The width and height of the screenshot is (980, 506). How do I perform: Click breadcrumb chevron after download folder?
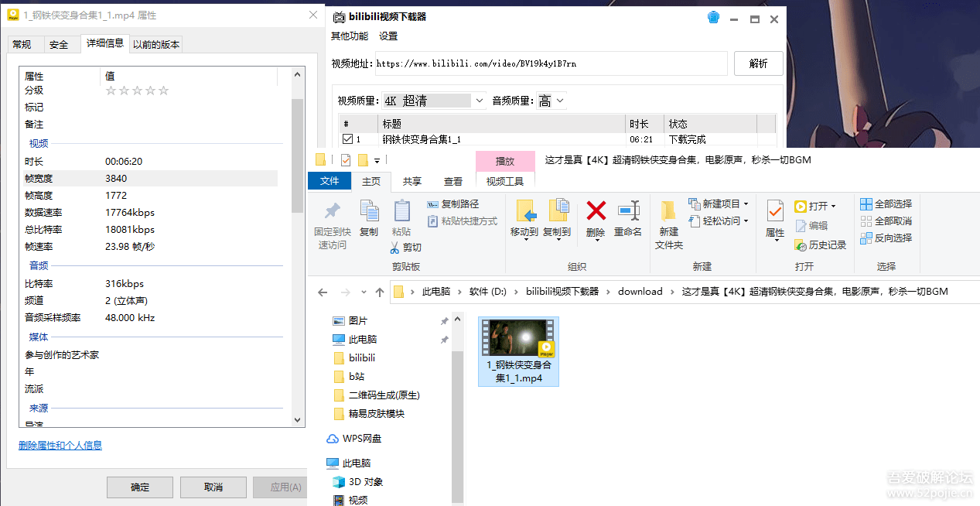[672, 292]
